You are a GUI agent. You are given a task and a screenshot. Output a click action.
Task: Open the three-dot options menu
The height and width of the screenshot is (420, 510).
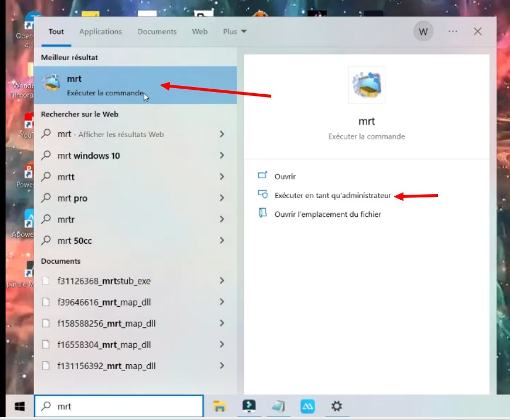click(x=453, y=32)
